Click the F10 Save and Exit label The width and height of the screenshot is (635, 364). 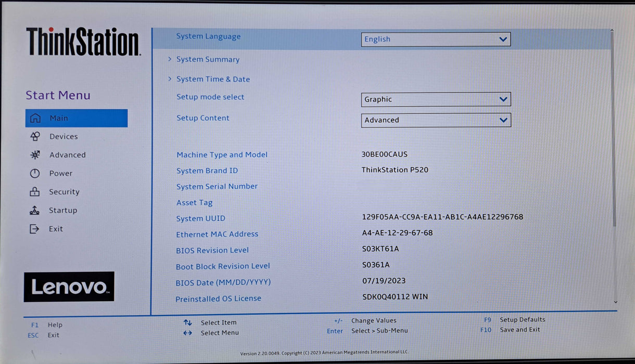click(x=510, y=330)
